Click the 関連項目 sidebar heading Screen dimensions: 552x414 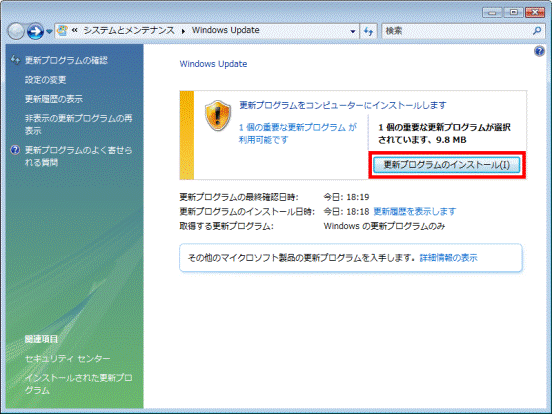point(41,339)
